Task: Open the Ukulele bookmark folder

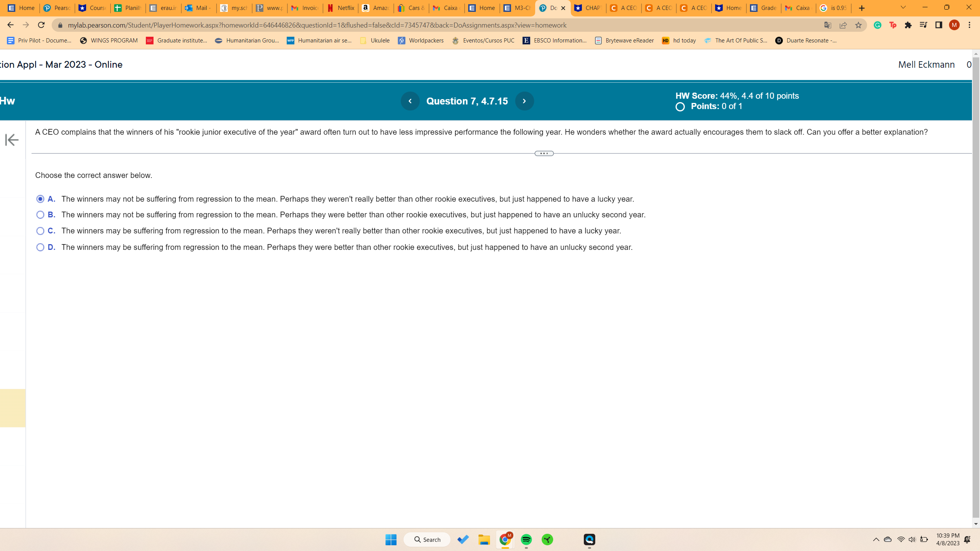Action: [375, 41]
